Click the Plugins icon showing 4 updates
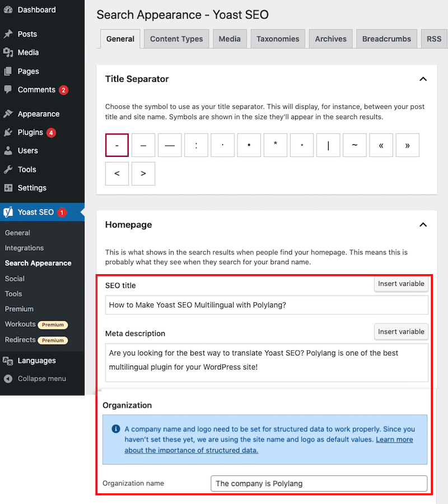Viewport: 448px width, 504px height. coord(8,132)
